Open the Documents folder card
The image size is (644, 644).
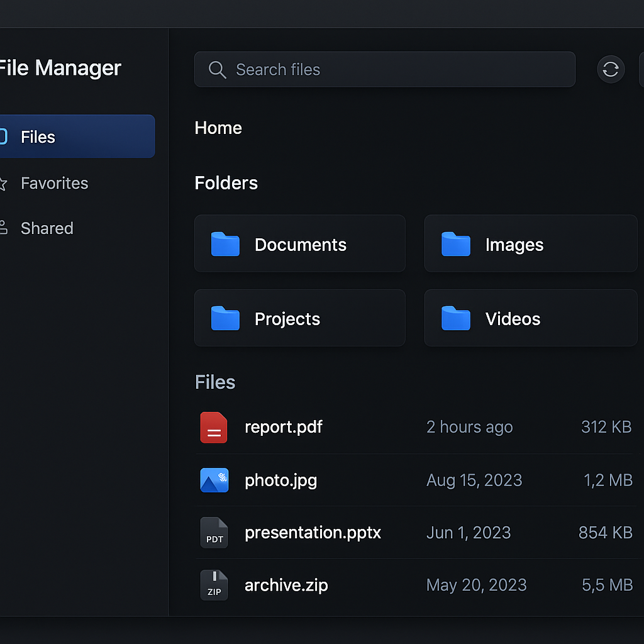(300, 243)
